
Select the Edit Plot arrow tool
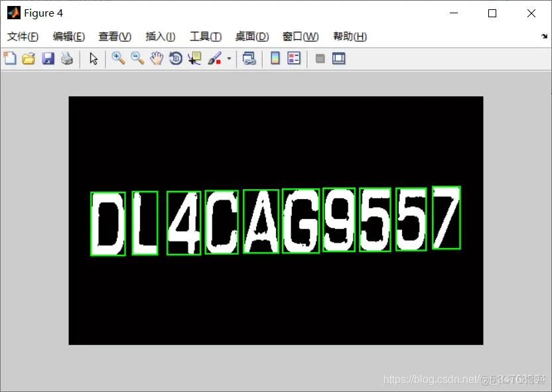coord(94,58)
